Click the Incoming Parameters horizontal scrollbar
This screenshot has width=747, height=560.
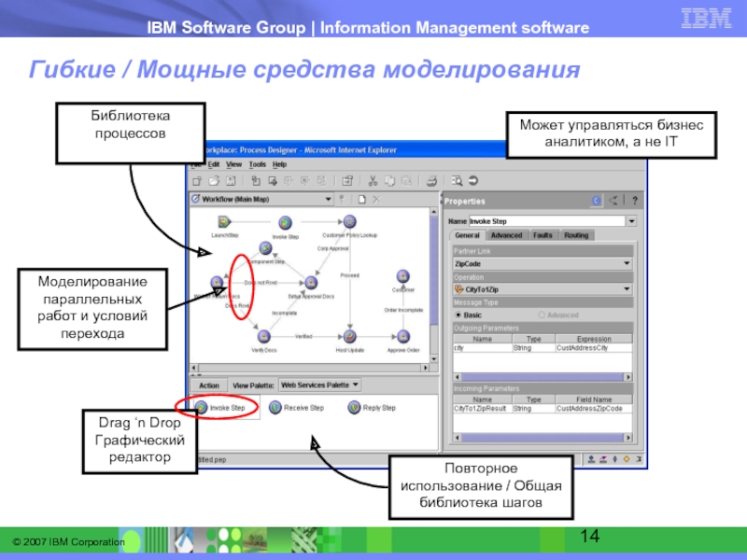pos(543,437)
